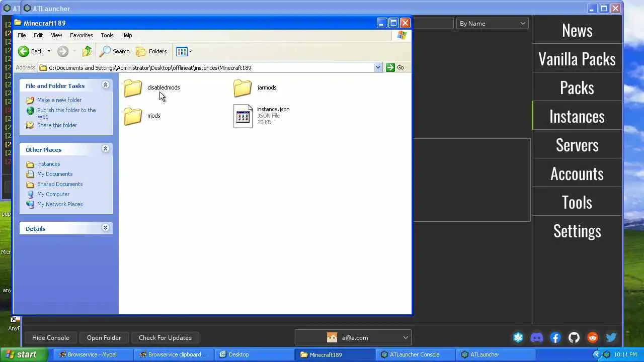This screenshot has width=644, height=362.
Task: Click Publish this folder to the Web
Action: click(66, 113)
